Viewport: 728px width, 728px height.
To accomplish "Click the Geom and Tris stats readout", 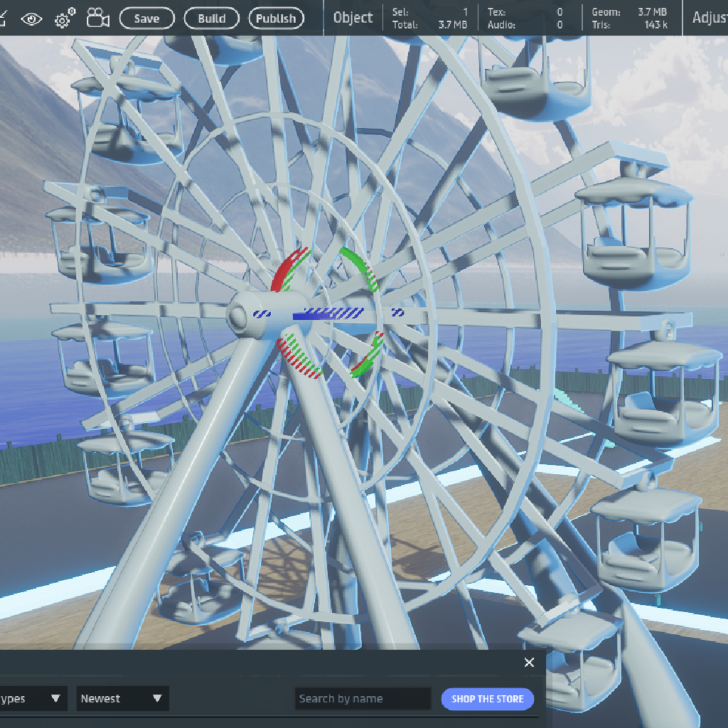I will 630,18.
